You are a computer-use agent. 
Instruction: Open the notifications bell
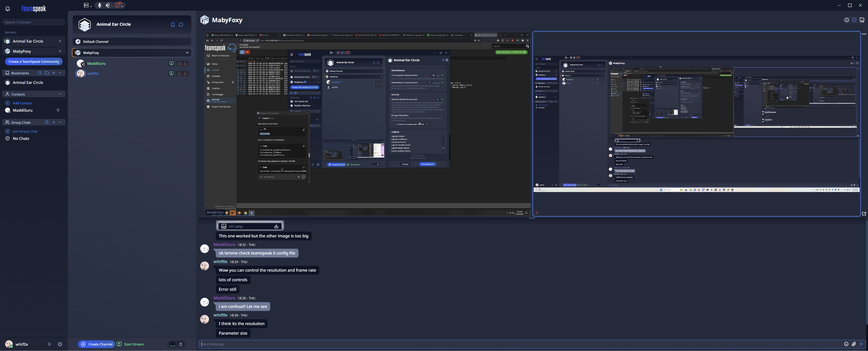click(x=7, y=9)
